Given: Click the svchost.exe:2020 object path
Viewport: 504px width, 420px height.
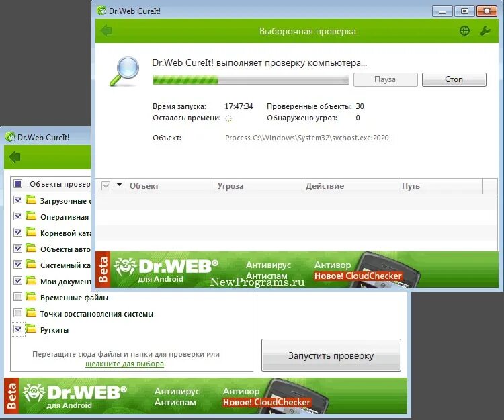Looking at the screenshot, I should 307,138.
